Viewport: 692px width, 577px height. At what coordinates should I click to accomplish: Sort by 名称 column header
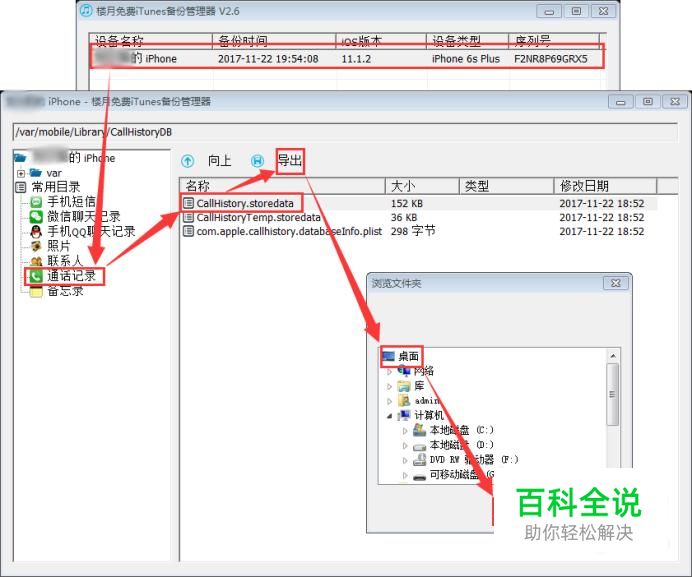[x=282, y=186]
